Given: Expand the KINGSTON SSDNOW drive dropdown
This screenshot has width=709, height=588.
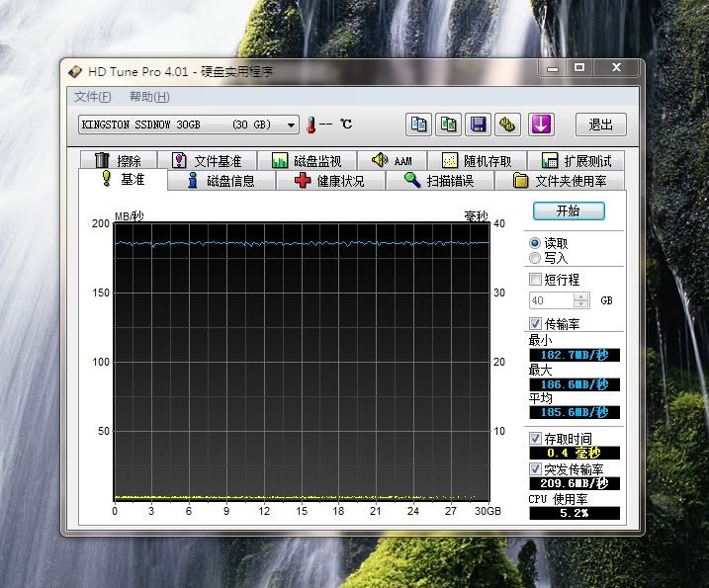Looking at the screenshot, I should 291,125.
